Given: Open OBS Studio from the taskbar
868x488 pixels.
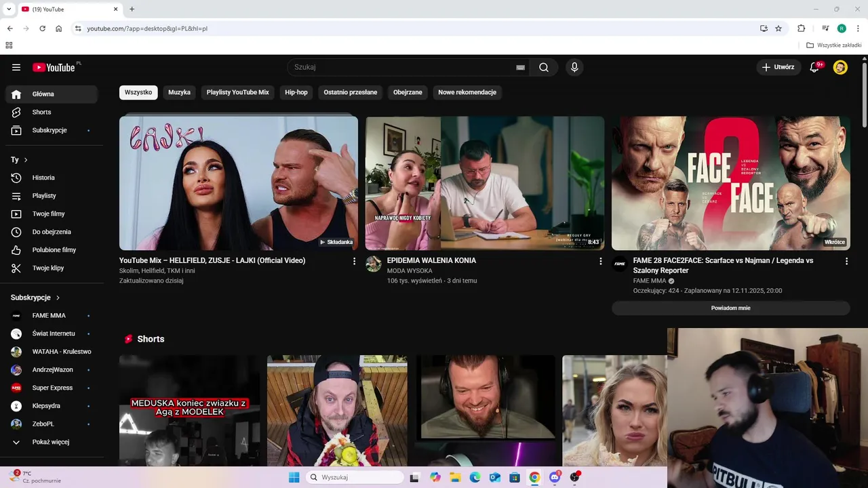Looking at the screenshot, I should [575, 477].
